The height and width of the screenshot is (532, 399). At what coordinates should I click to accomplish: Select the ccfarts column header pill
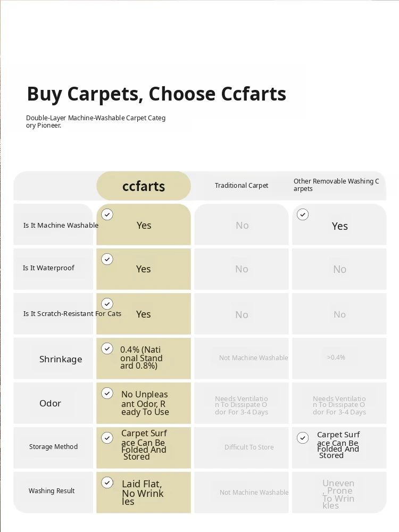pyautogui.click(x=144, y=186)
